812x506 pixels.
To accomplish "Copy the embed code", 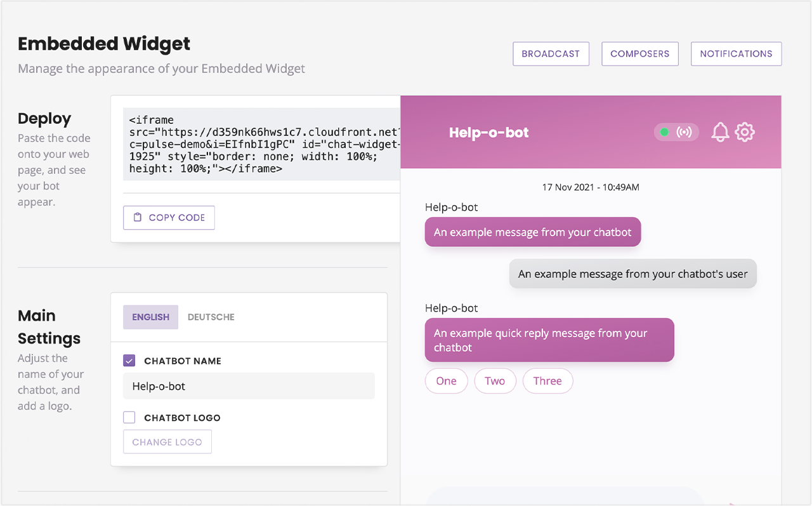I will click(x=169, y=217).
